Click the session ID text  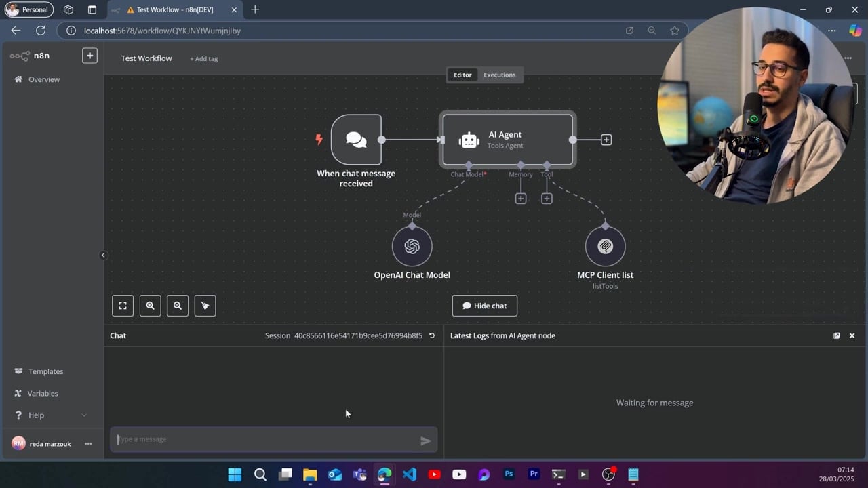[358, 335]
